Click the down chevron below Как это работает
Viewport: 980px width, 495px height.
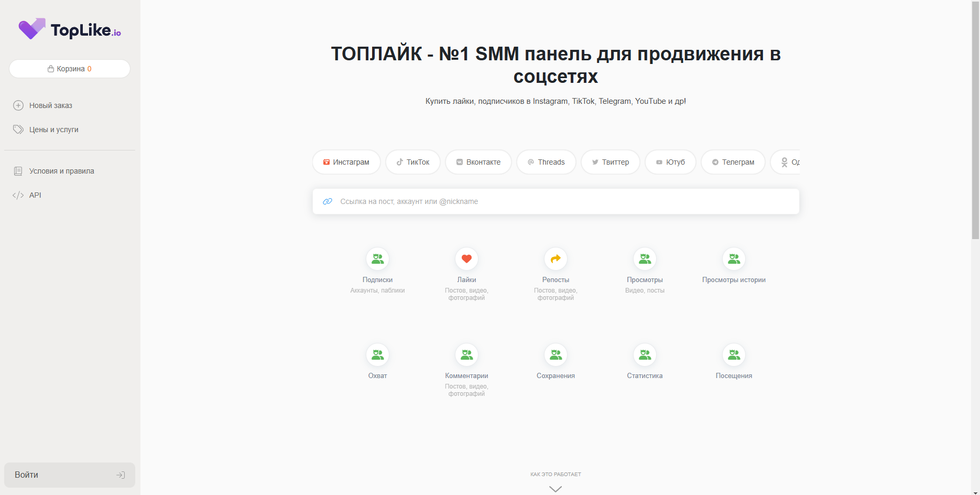556,489
